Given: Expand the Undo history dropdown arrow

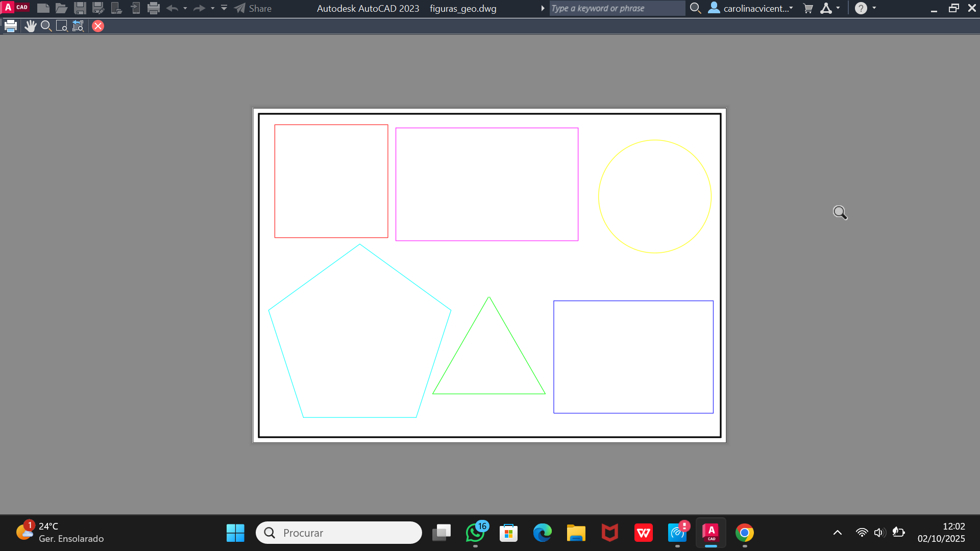Looking at the screenshot, I should (185, 8).
